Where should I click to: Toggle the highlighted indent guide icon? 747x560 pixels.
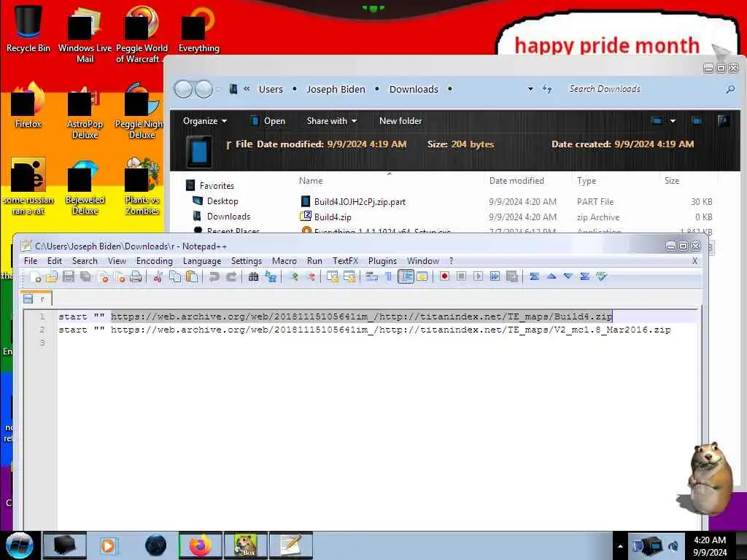pos(406,276)
